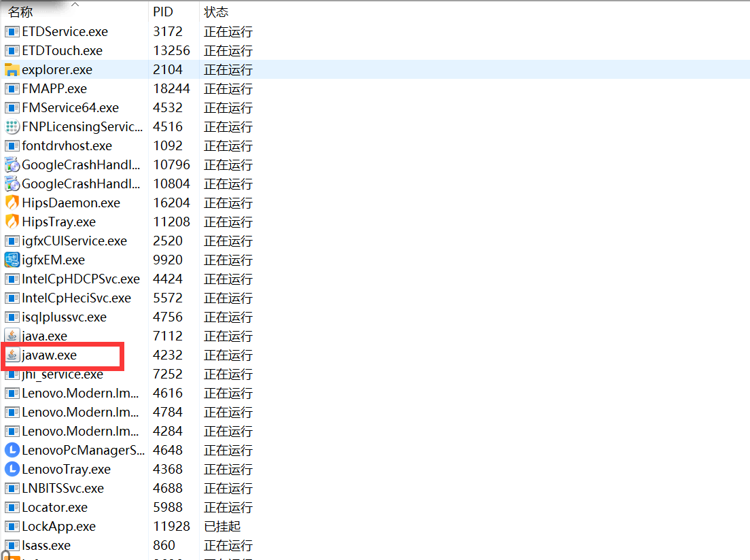750x560 pixels.
Task: Click the flame icon next to HipsDaemon.exe
Action: (11, 203)
